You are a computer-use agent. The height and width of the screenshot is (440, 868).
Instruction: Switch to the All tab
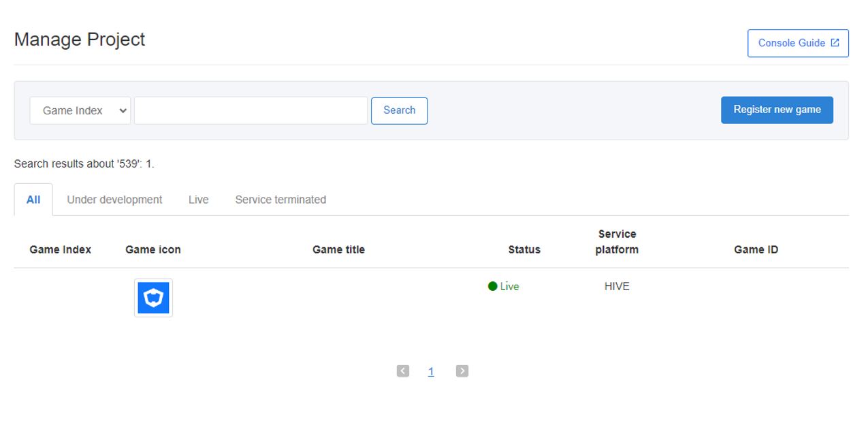pyautogui.click(x=33, y=200)
